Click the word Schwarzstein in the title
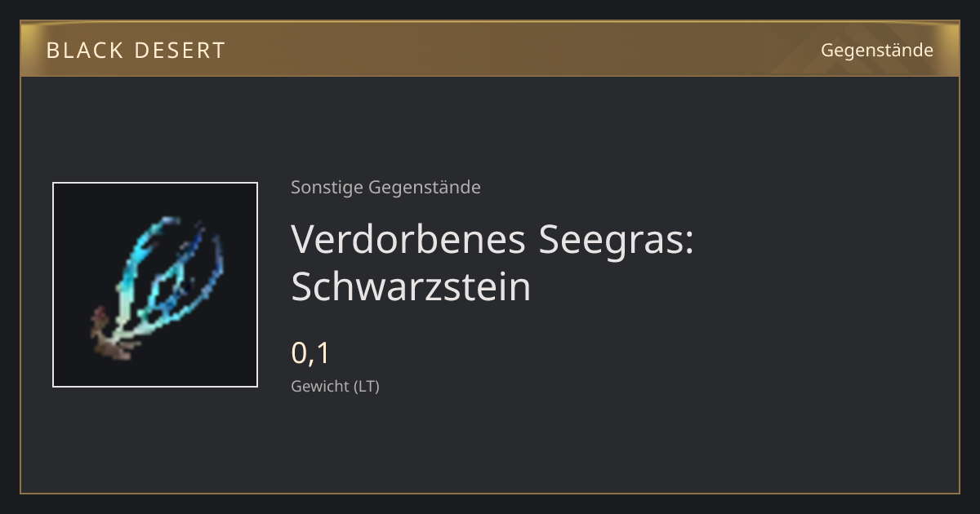The width and height of the screenshot is (980, 514). tap(411, 286)
